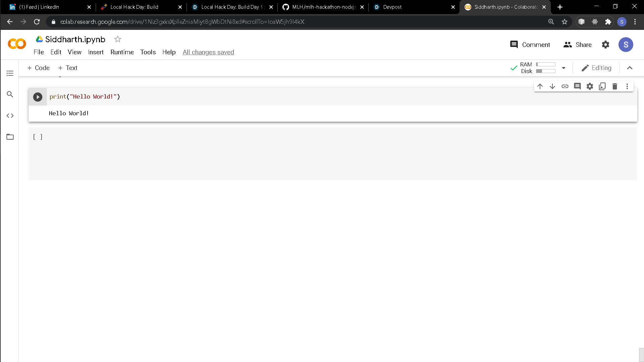Bookmark this page in Chrome

(x=565, y=22)
